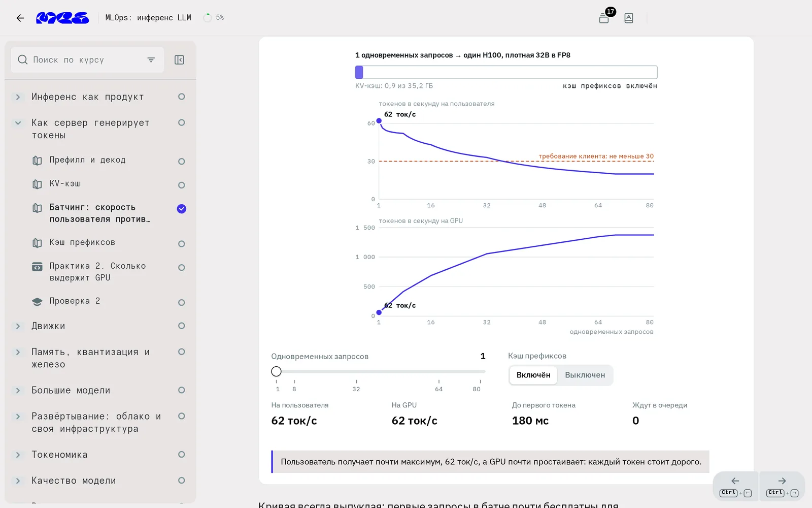Click course title MLOps: инференс LLM
The image size is (812, 508).
click(148, 18)
